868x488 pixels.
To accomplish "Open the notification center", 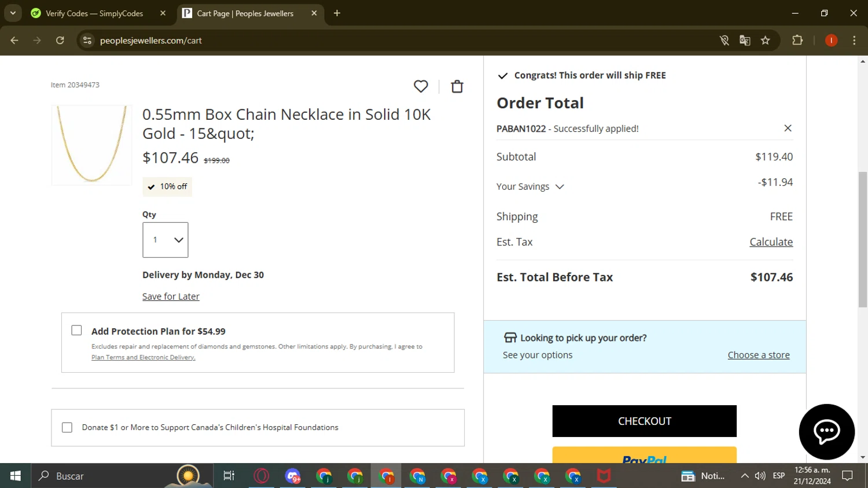I will coord(847,476).
